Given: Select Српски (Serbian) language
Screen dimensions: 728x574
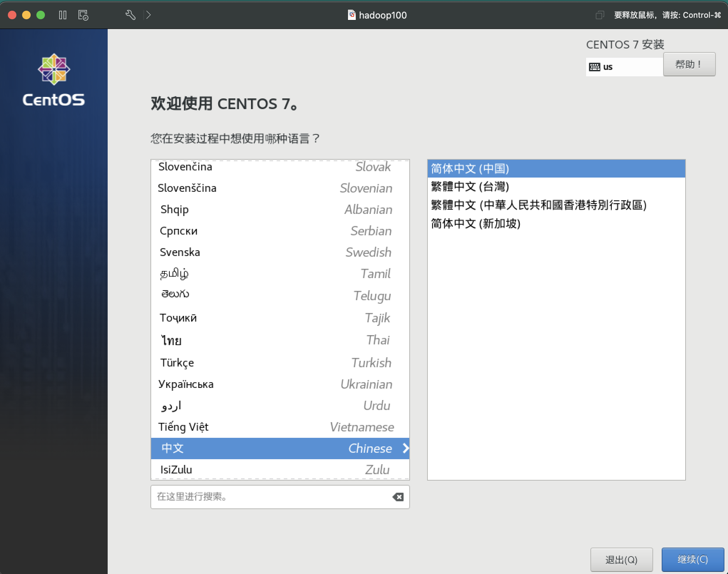Looking at the screenshot, I should [280, 231].
